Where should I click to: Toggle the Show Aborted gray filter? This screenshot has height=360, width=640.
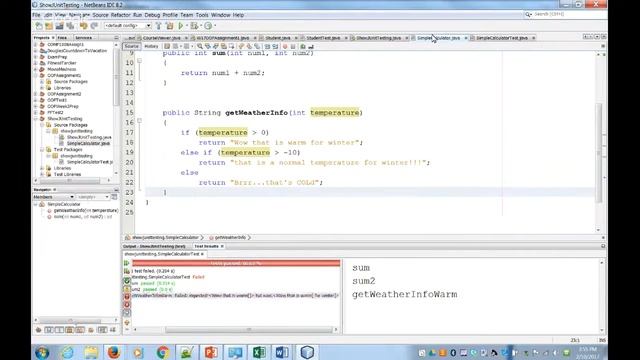(127, 313)
